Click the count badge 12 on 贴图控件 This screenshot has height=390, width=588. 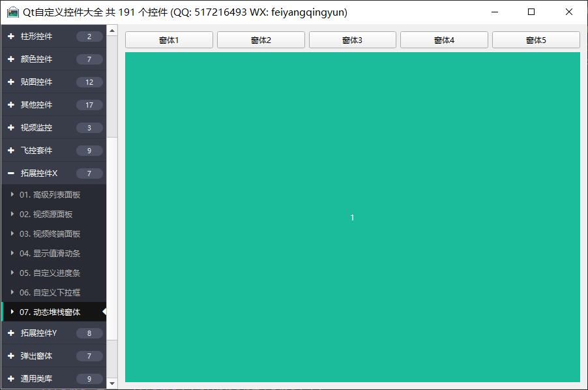coord(89,82)
